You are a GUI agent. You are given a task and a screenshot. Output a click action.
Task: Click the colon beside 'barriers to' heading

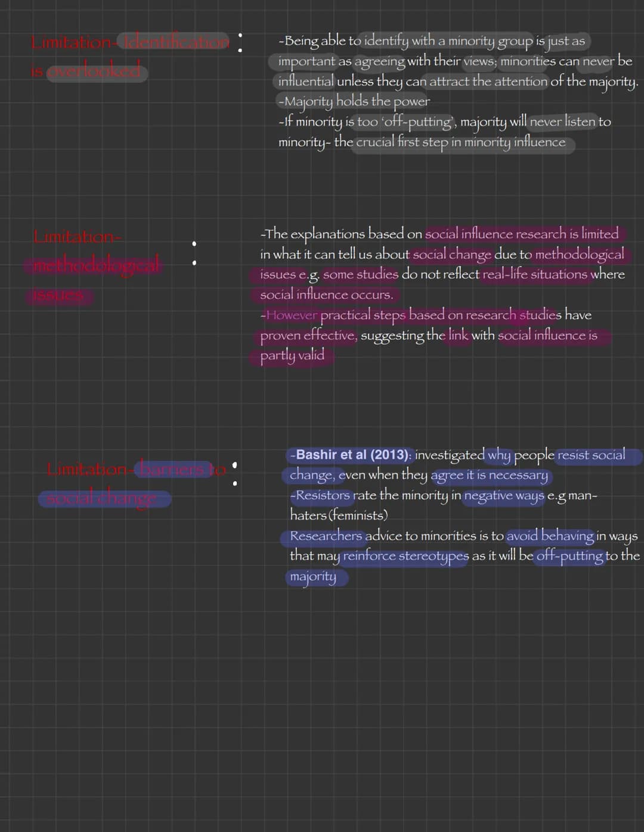[x=234, y=473]
